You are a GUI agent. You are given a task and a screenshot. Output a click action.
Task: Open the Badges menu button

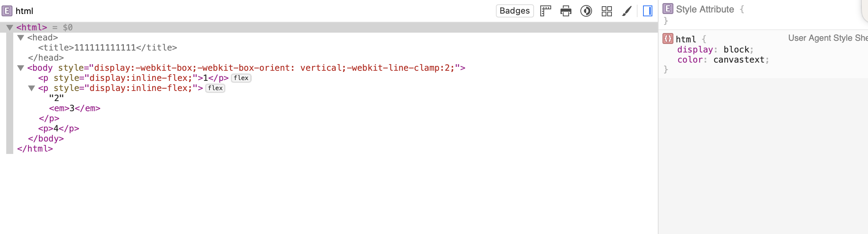(x=515, y=11)
